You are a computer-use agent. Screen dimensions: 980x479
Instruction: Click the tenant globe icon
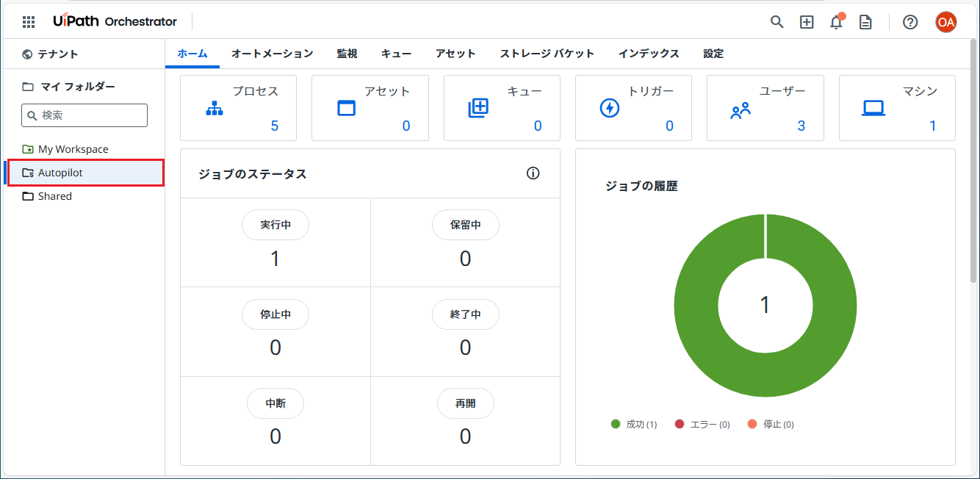(28, 54)
